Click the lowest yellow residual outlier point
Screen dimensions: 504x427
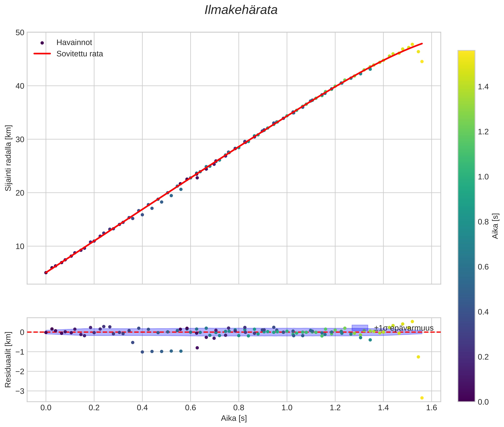click(422, 398)
